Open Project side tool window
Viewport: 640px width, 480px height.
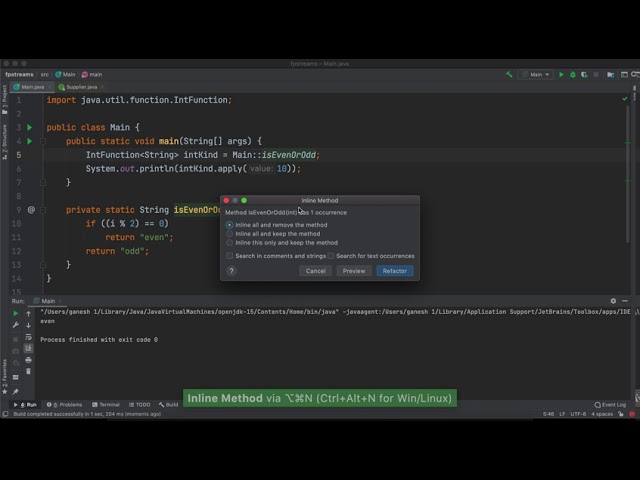click(x=4, y=100)
